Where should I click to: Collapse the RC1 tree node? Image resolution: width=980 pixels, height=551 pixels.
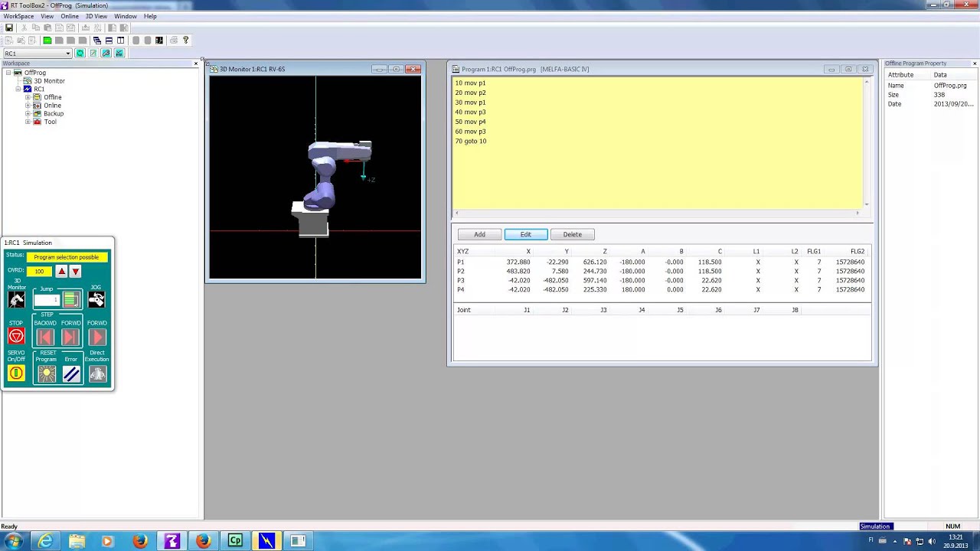tap(18, 89)
